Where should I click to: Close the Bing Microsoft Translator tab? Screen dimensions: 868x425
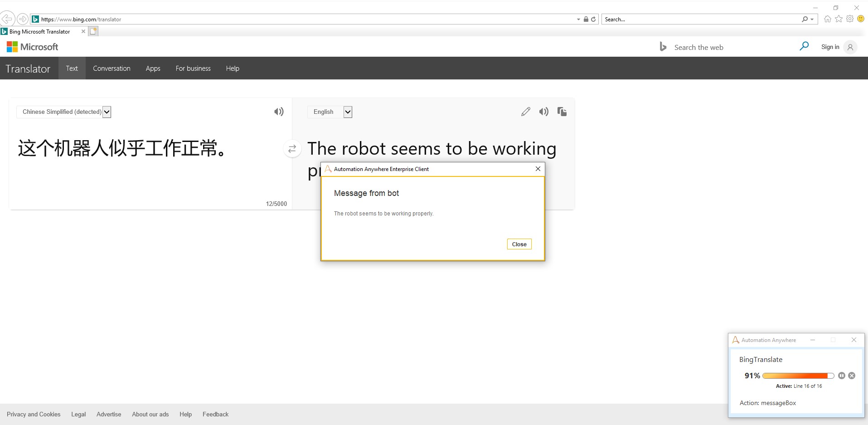click(83, 31)
